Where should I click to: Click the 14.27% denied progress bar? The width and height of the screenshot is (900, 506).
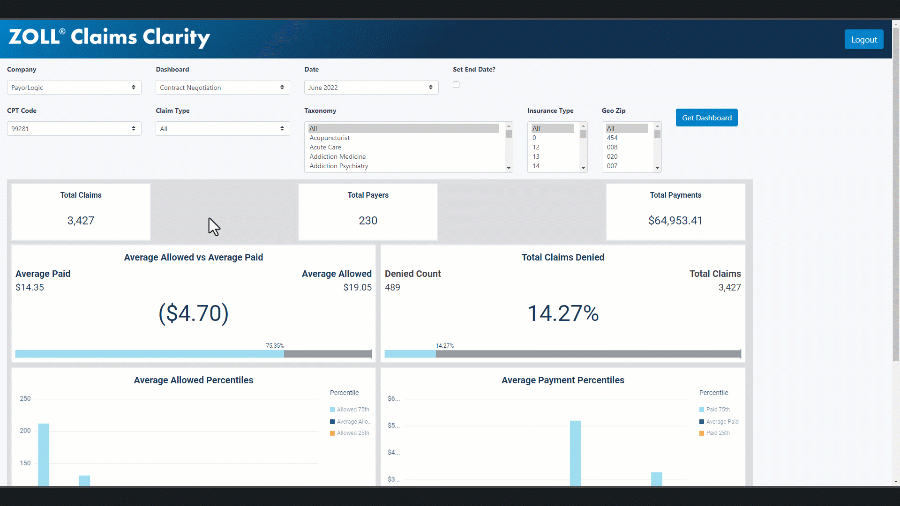562,354
